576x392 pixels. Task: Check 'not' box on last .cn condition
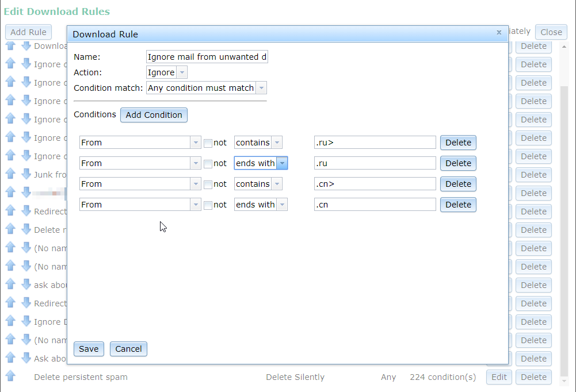click(208, 205)
